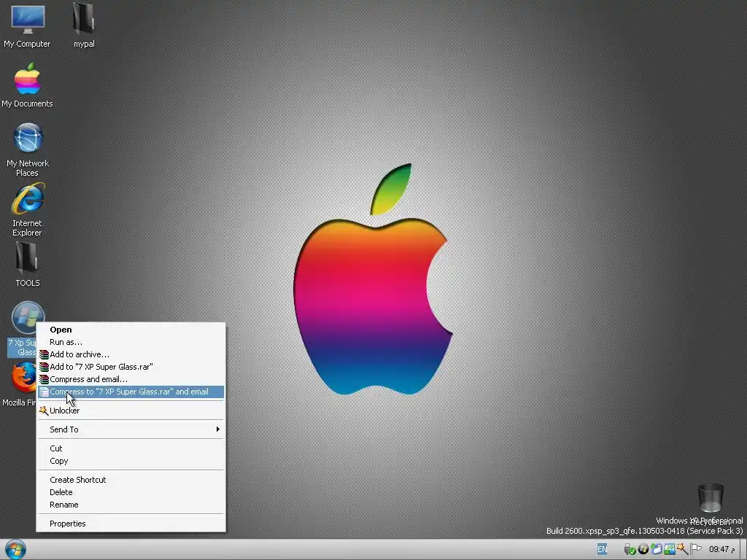Choose Run as... in context menu
This screenshot has height=560, width=747.
pos(131,342)
